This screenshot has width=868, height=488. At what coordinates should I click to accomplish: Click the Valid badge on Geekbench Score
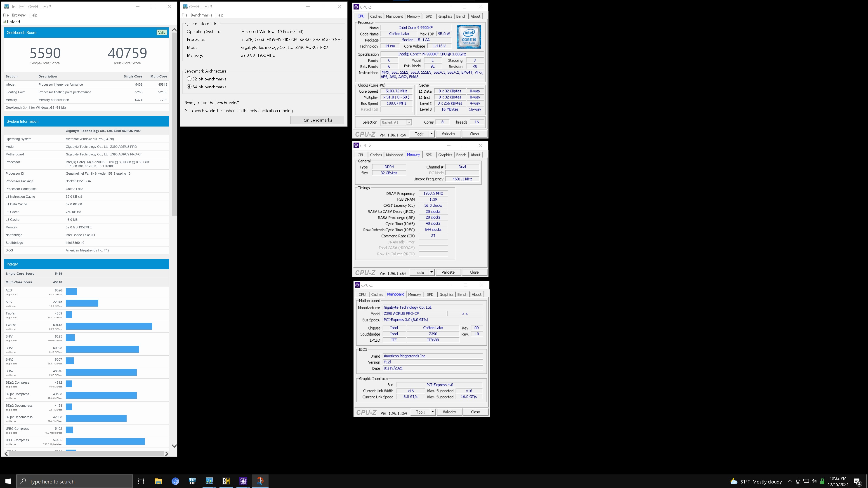(x=162, y=33)
